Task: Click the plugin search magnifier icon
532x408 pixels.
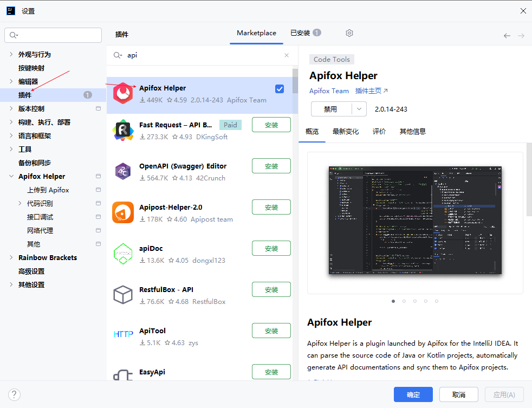Action: pyautogui.click(x=118, y=55)
